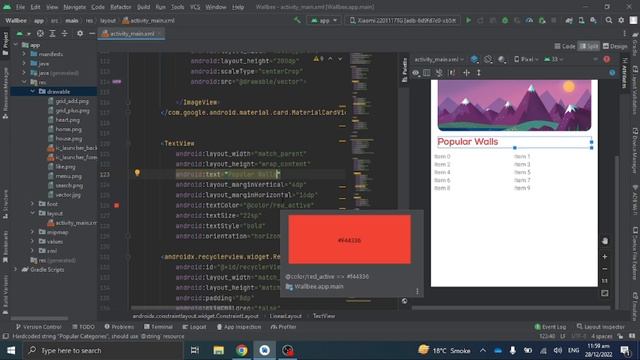Click zoom to fit screen icon
Viewport: 640px width, 360px height.
tap(604, 293)
